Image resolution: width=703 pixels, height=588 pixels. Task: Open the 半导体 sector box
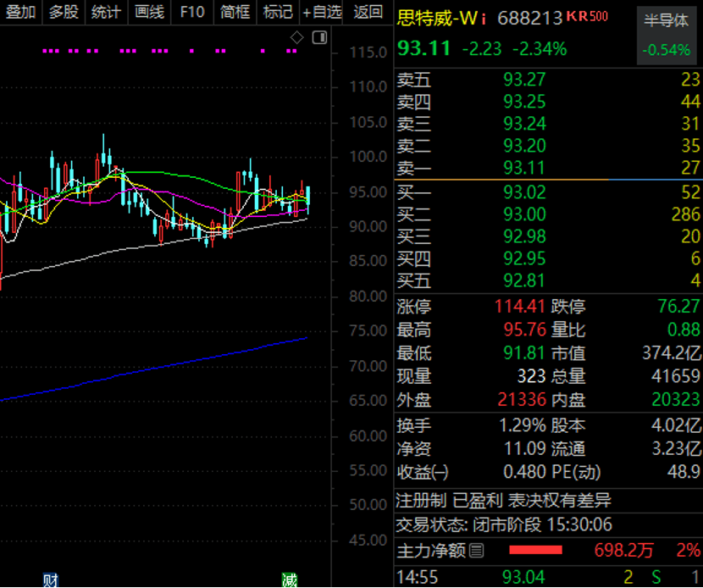(x=666, y=35)
